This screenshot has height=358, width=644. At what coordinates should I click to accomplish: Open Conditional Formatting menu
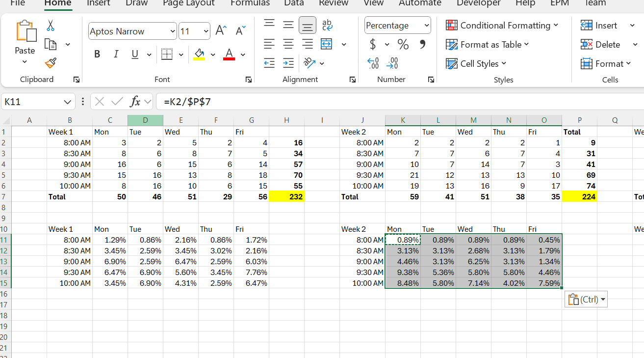[x=502, y=26]
